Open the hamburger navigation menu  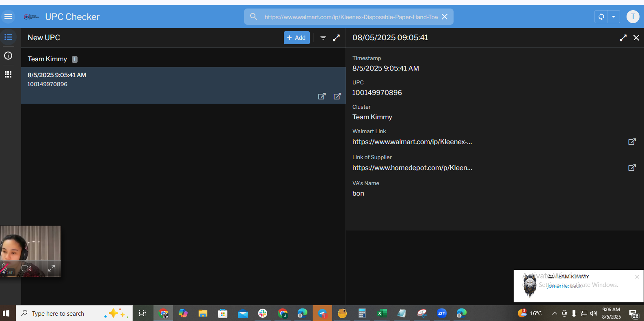[x=8, y=17]
